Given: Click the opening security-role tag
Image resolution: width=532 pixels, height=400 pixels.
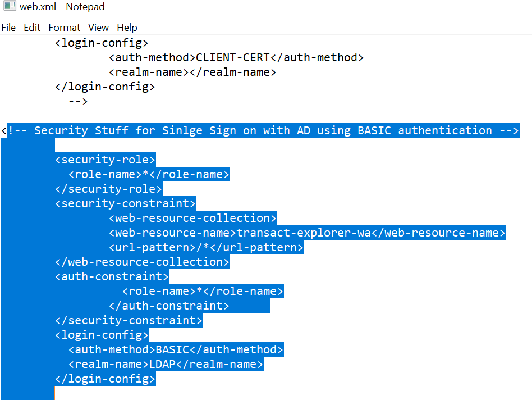Looking at the screenshot, I should pos(105,160).
